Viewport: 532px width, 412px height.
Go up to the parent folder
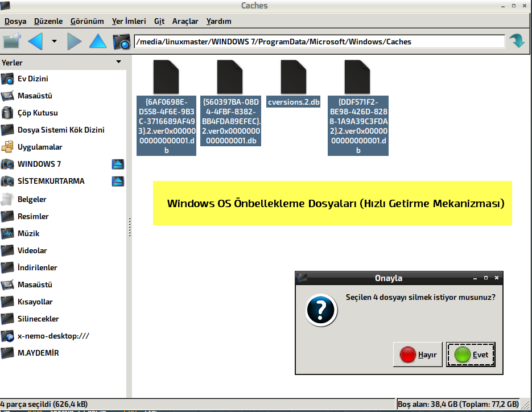pyautogui.click(x=98, y=41)
